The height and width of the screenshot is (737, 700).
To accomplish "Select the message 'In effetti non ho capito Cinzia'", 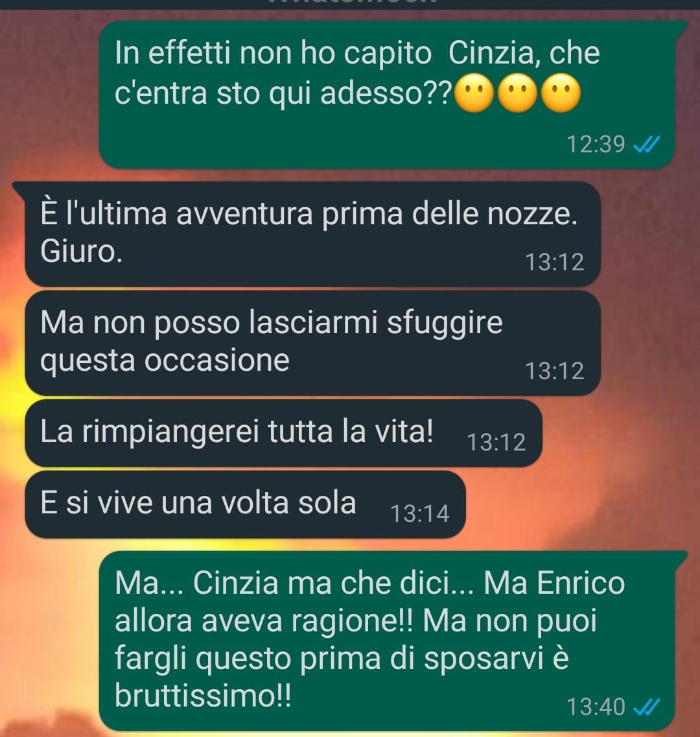I will 387,94.
